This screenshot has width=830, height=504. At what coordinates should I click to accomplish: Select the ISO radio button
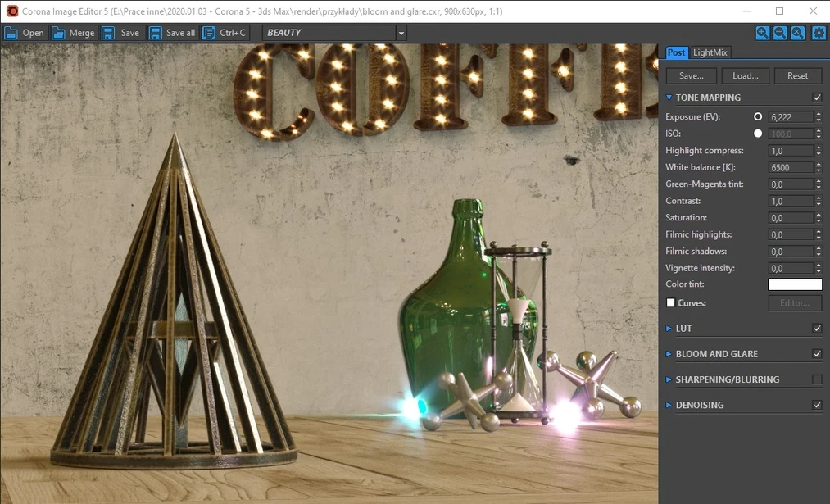tap(758, 134)
